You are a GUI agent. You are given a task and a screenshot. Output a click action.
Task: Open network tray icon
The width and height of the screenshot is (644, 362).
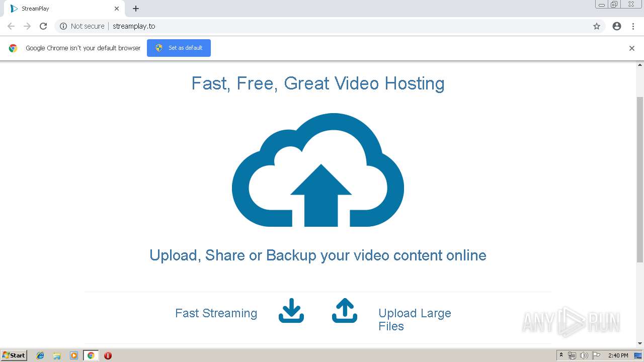click(x=572, y=355)
